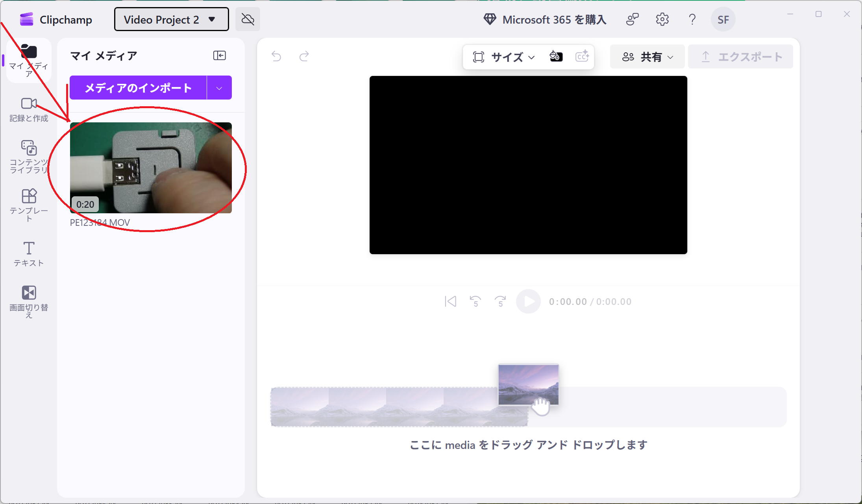Open the media import dropdown arrow
862x504 pixels.
point(219,88)
